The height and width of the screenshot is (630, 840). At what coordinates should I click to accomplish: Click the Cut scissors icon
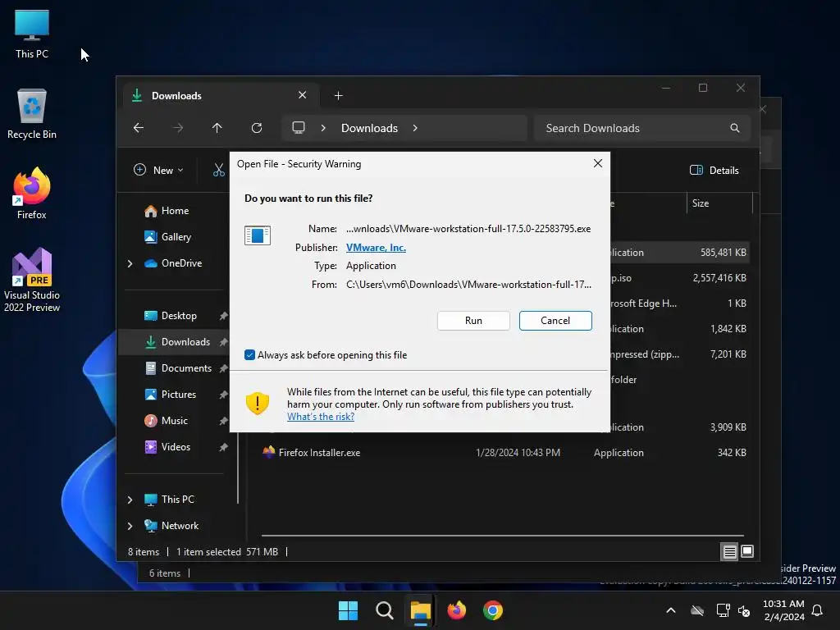click(x=218, y=171)
